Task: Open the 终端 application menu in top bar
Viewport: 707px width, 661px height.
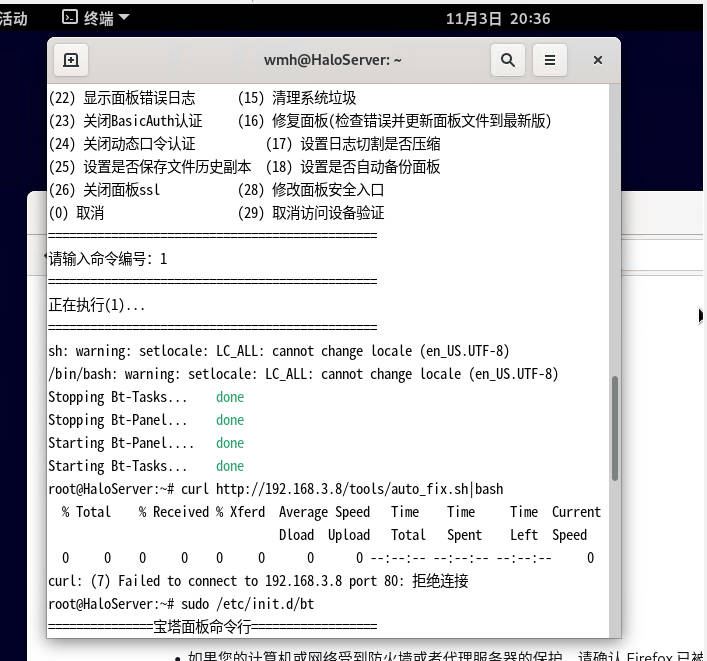Action: (96, 18)
